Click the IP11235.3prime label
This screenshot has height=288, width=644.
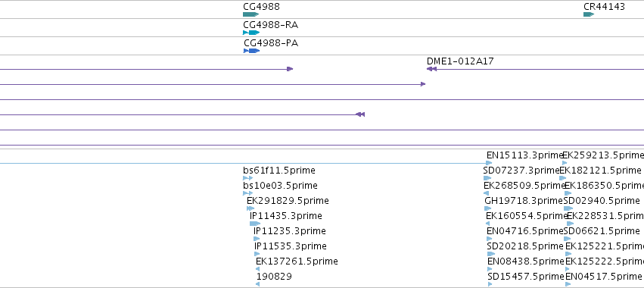click(290, 231)
